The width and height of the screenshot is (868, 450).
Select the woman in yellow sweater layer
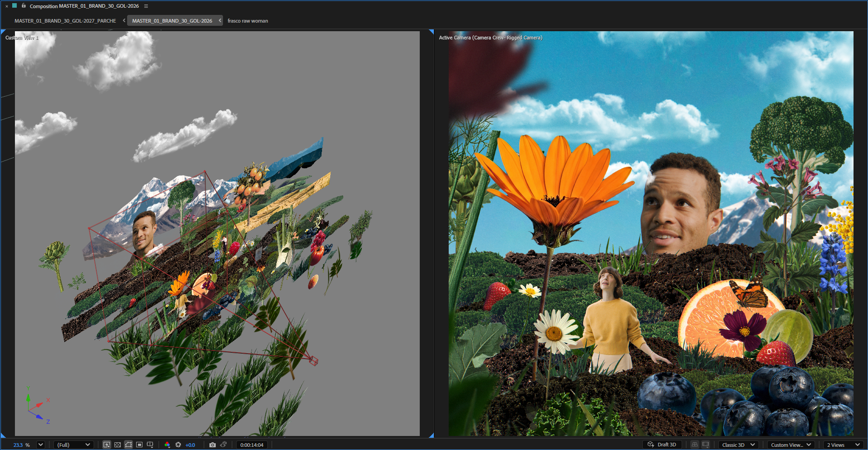click(x=611, y=321)
